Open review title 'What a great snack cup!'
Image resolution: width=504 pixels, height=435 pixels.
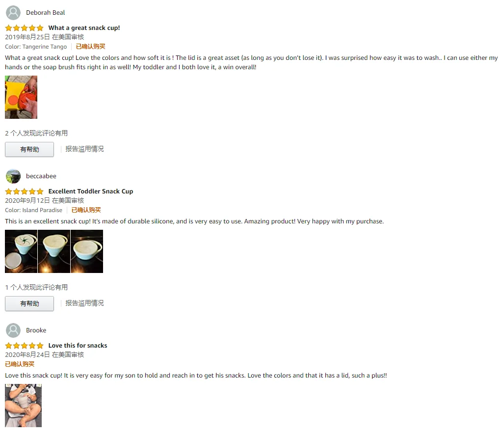(84, 28)
